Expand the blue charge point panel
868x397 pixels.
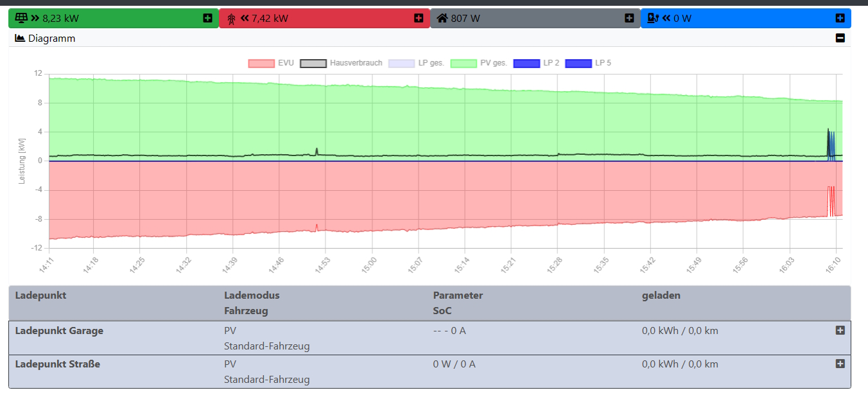click(x=840, y=18)
